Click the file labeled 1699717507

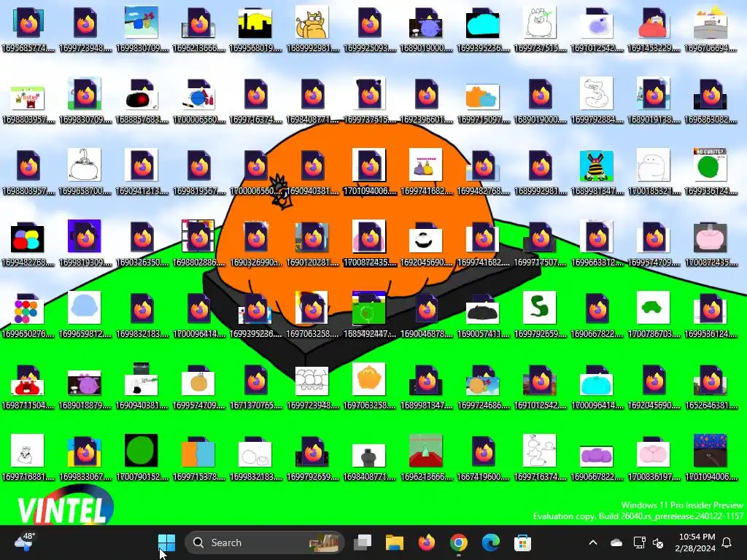click(540, 244)
